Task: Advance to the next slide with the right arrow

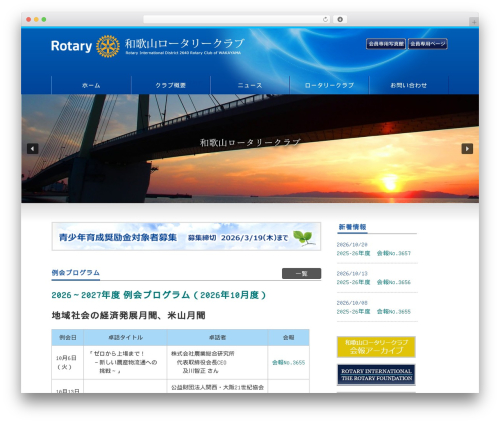Action: pos(467,149)
